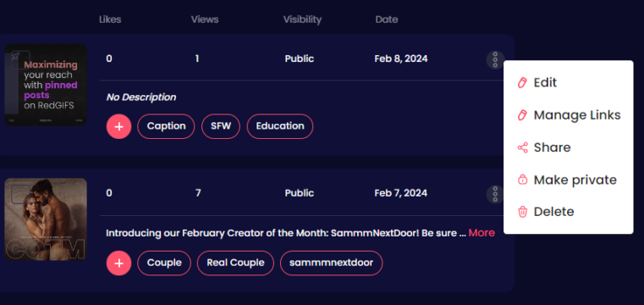644x305 pixels.
Task: Click the Feb 7, 2024 date
Action: (401, 193)
